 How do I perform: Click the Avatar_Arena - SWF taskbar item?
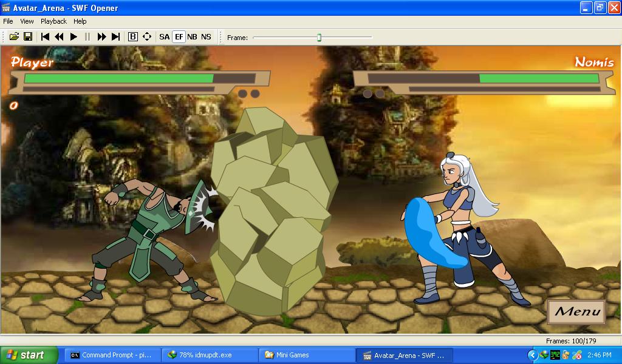(x=404, y=356)
